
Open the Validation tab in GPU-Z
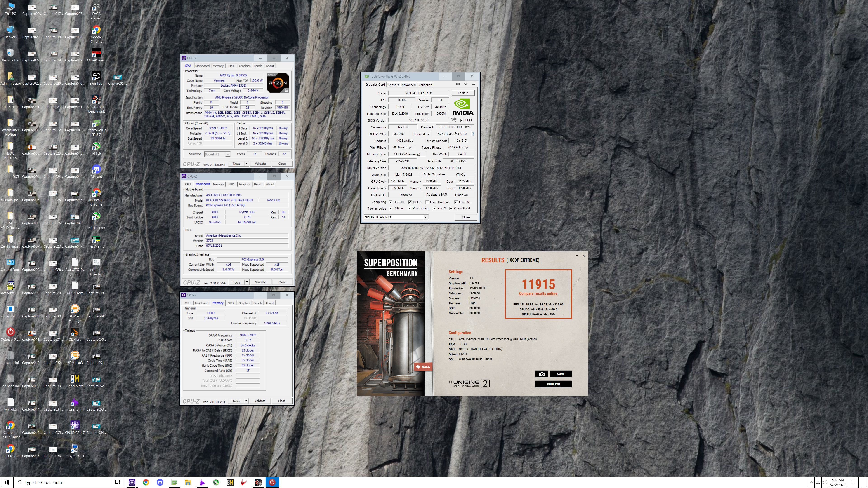(425, 85)
